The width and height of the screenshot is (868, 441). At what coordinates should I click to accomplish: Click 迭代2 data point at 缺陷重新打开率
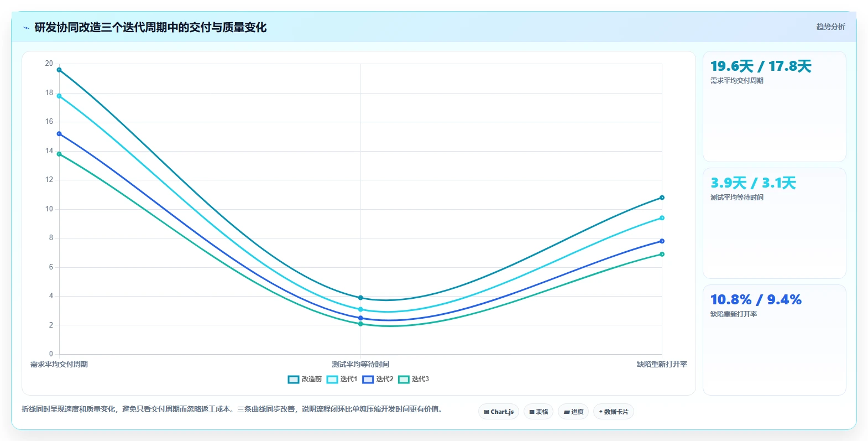[x=662, y=241]
